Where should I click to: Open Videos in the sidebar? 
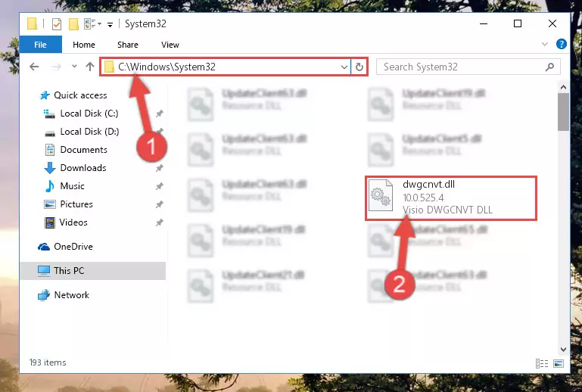pos(73,222)
